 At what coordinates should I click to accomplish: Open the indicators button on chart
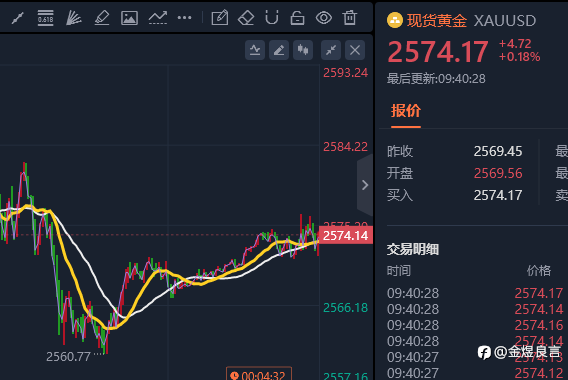255,50
